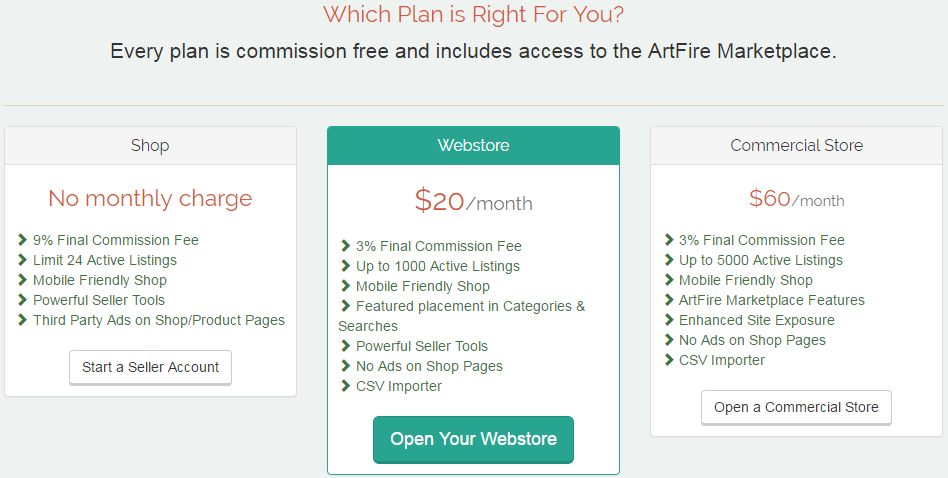Open a Commercial Store
948x478 pixels.
(x=796, y=407)
